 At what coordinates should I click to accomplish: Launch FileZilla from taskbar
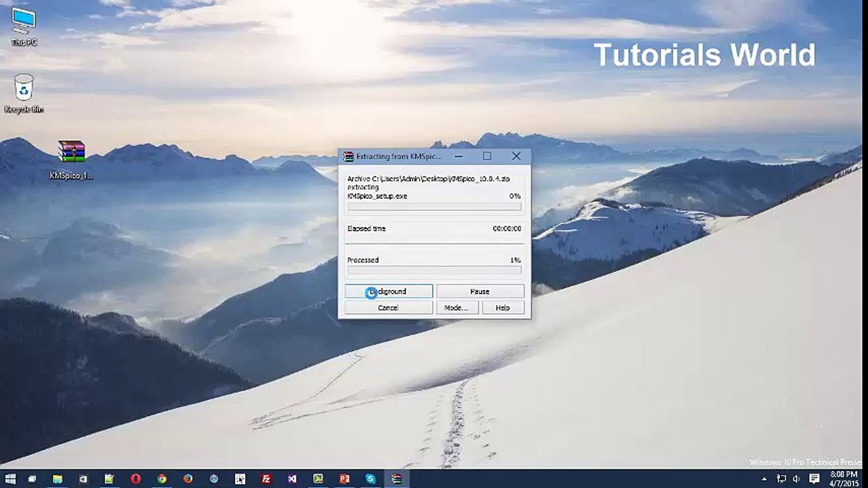[x=266, y=479]
